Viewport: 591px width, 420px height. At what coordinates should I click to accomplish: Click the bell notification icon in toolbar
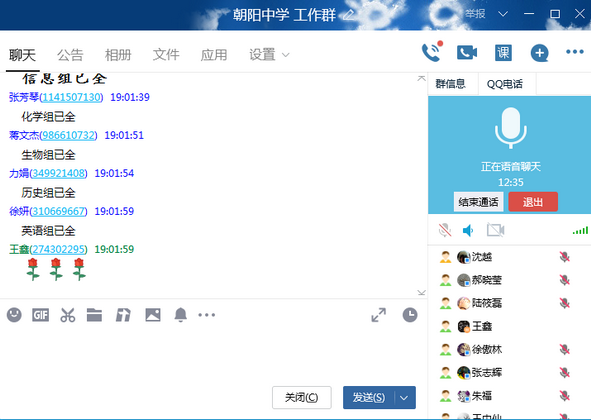(x=181, y=315)
